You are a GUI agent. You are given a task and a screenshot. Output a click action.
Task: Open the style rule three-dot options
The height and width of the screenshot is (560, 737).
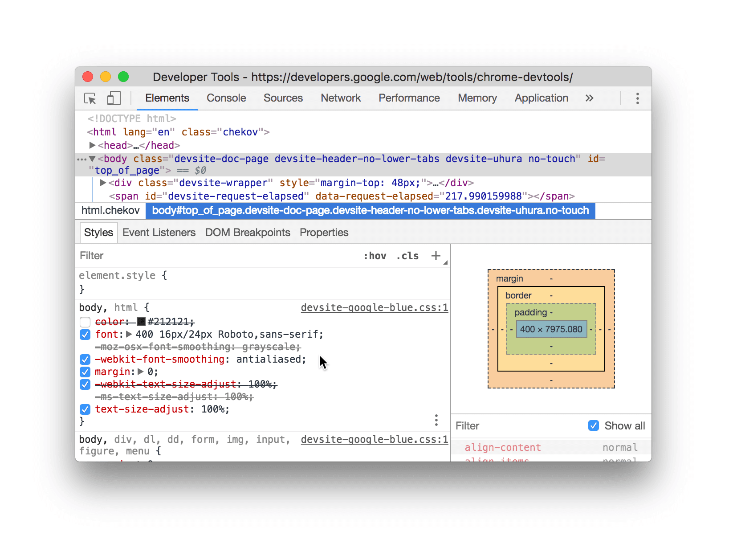pyautogui.click(x=436, y=420)
